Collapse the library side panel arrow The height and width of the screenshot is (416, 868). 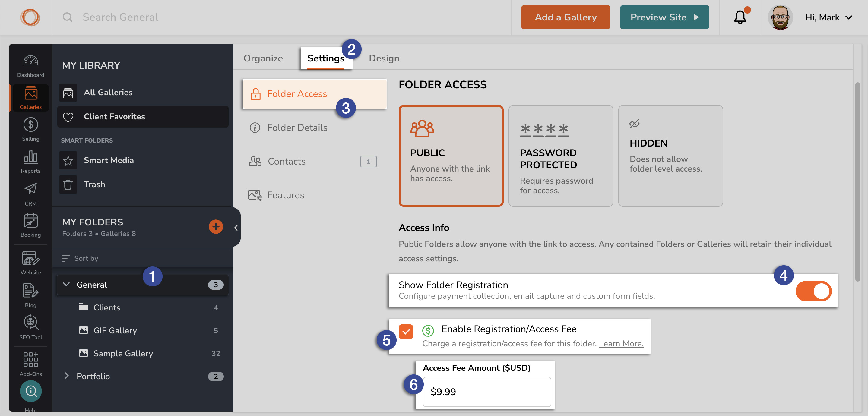(236, 228)
